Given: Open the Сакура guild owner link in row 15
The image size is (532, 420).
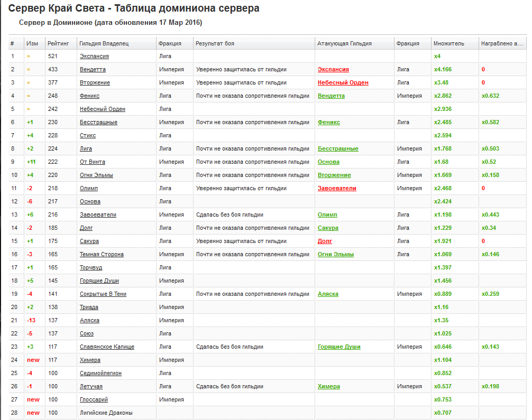Looking at the screenshot, I should coord(89,241).
